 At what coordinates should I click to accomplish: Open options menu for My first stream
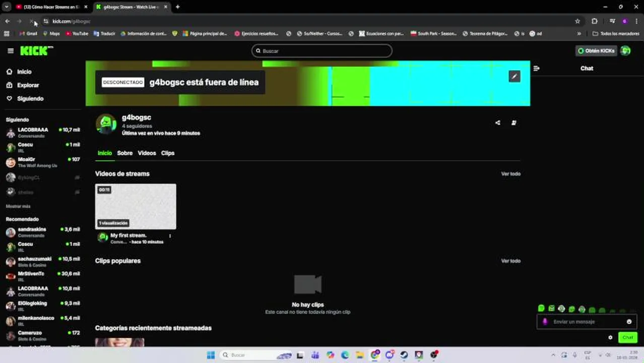pyautogui.click(x=170, y=236)
